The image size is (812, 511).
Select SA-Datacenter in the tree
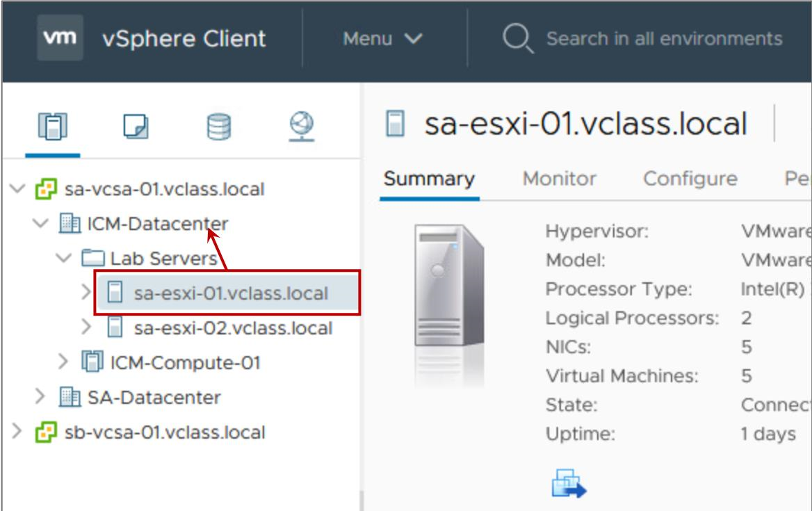tap(154, 397)
